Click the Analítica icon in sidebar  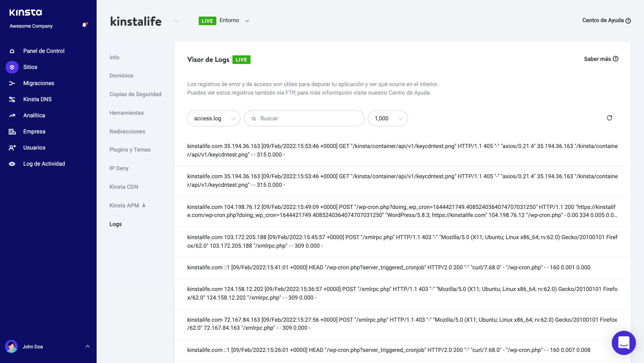click(12, 115)
